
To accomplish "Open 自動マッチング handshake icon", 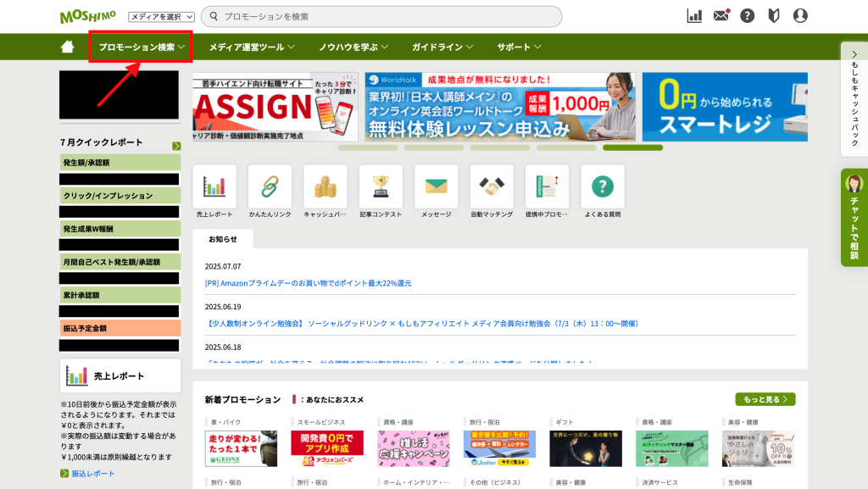I will [492, 186].
